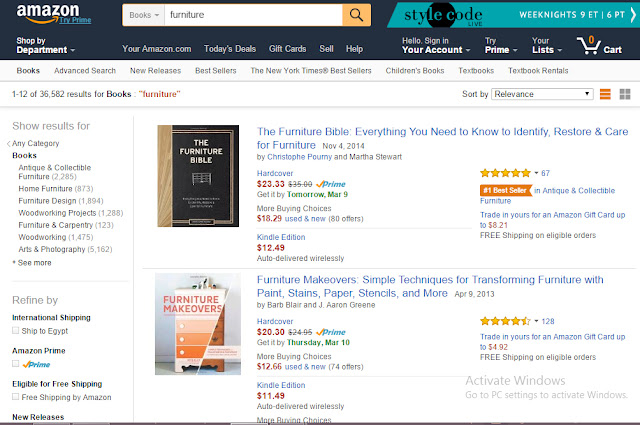Viewport: 640px width, 425px height.
Task: Switch to grid view layout icon
Action: [x=625, y=94]
